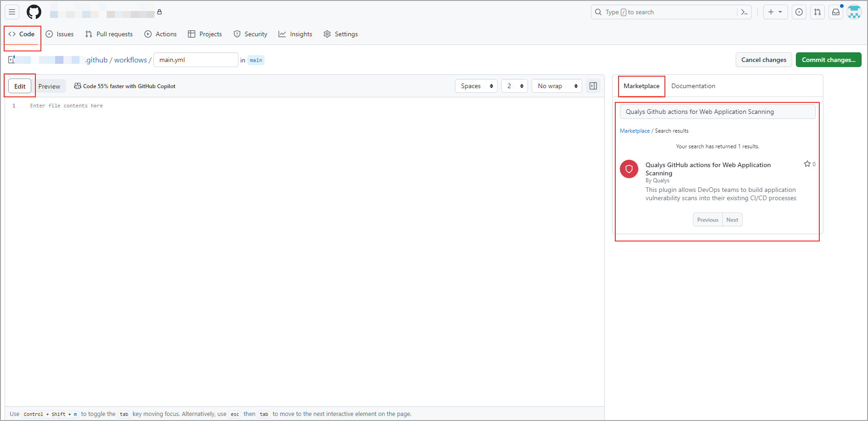Open the notifications inbox
Viewport: 868px width, 421px height.
pos(836,12)
